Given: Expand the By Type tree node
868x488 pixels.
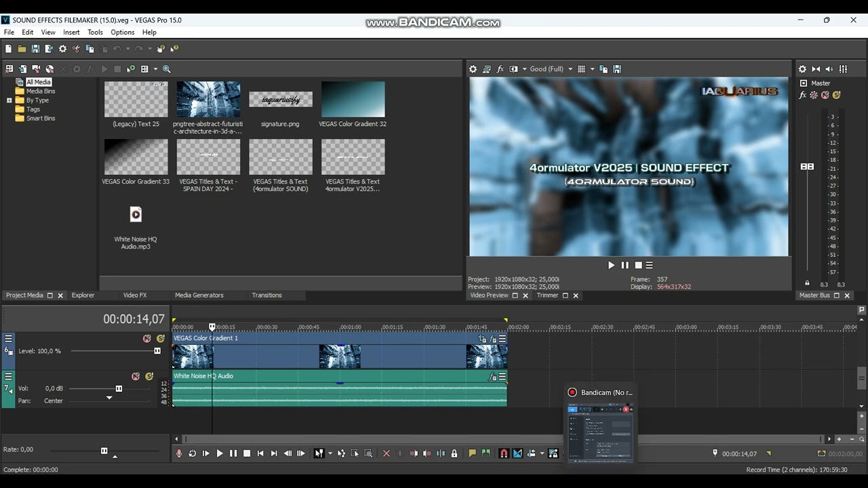Looking at the screenshot, I should (x=9, y=100).
